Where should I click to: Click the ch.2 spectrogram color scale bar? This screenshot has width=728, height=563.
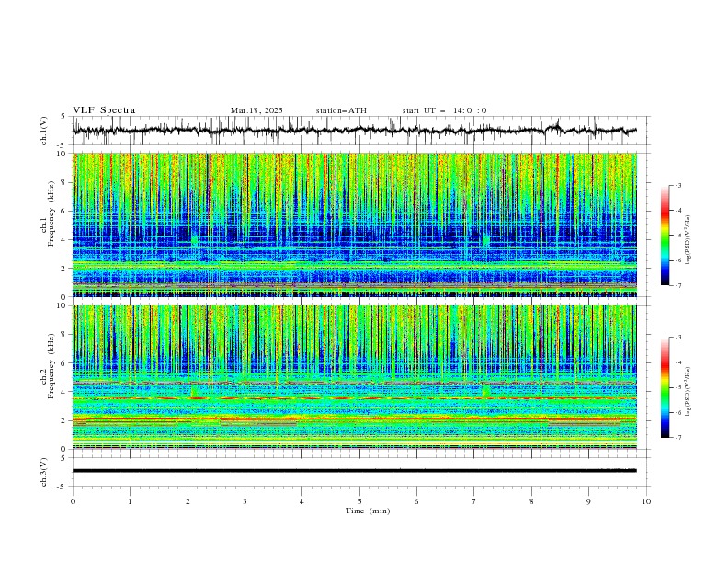click(x=665, y=387)
